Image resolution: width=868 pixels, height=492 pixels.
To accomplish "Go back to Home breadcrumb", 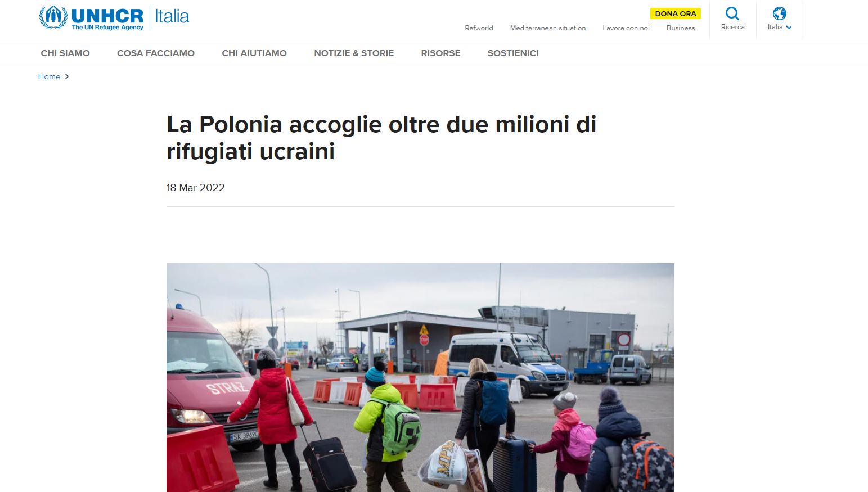I will click(49, 76).
